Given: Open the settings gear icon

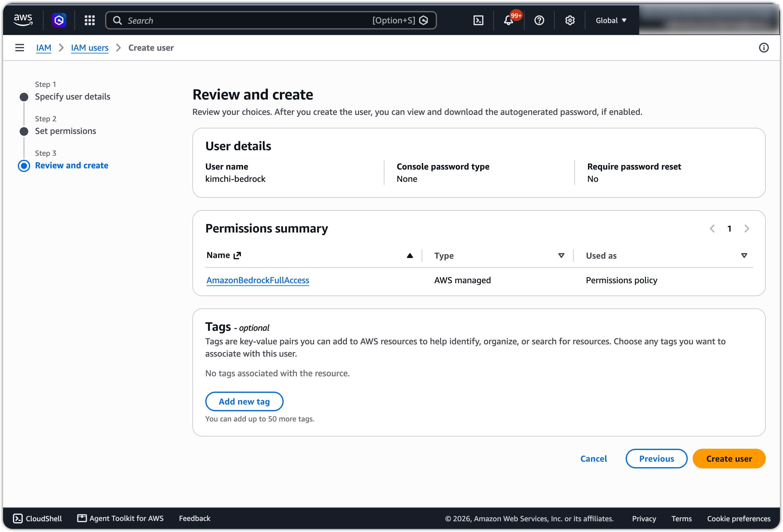Looking at the screenshot, I should 570,21.
